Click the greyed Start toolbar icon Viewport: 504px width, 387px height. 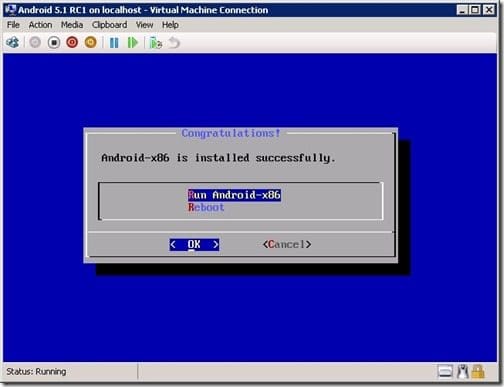[35, 42]
